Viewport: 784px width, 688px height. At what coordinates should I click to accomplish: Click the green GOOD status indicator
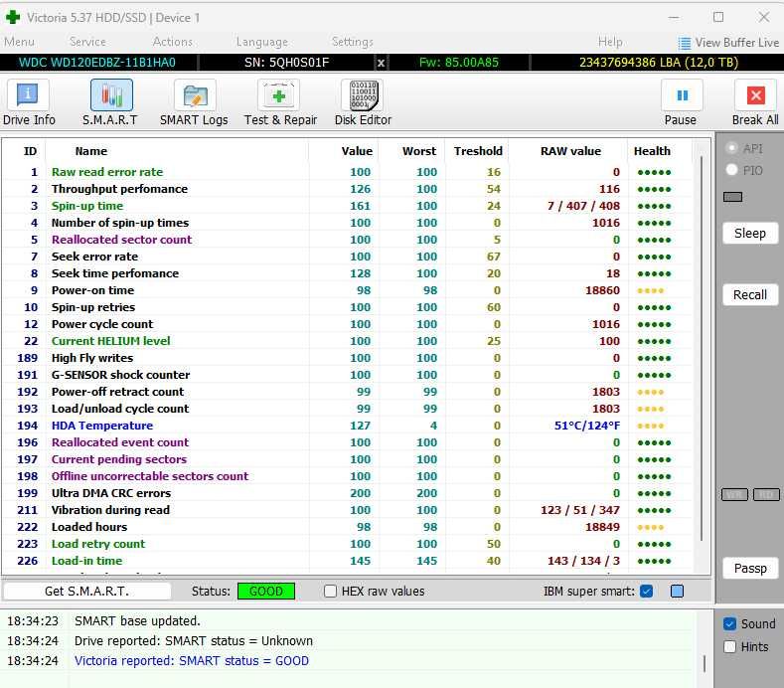tap(266, 592)
